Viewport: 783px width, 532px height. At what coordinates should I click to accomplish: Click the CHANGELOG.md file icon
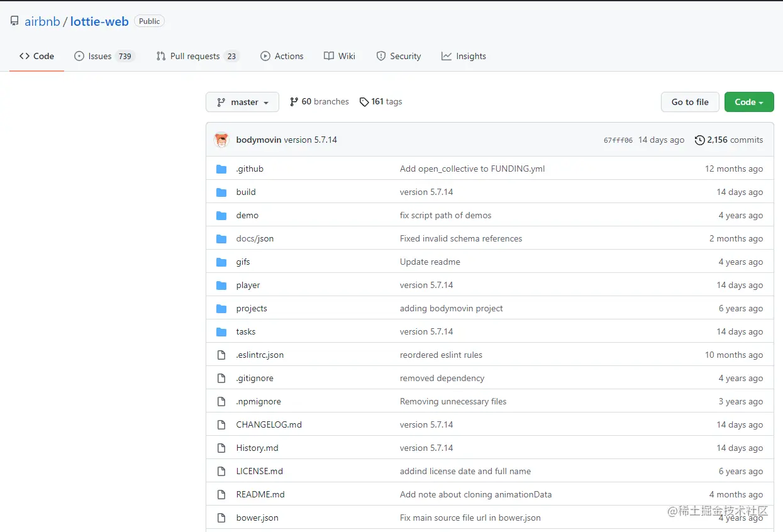221,425
